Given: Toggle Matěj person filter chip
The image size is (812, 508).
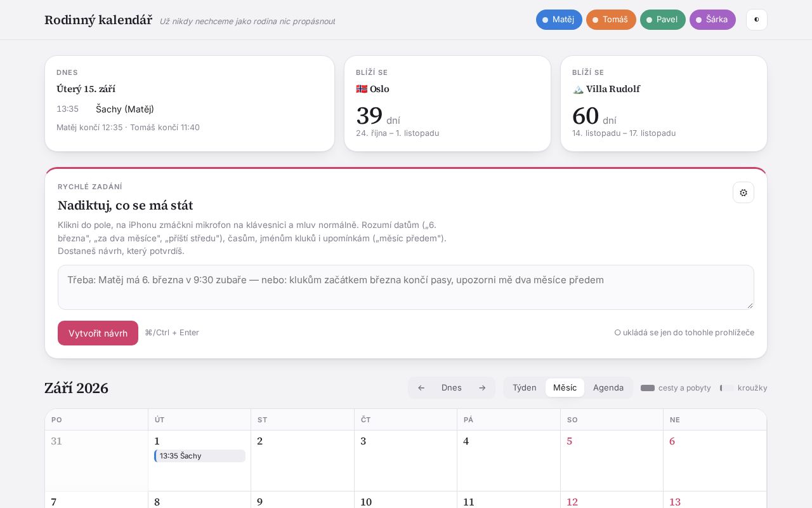Looking at the screenshot, I should [x=559, y=20].
